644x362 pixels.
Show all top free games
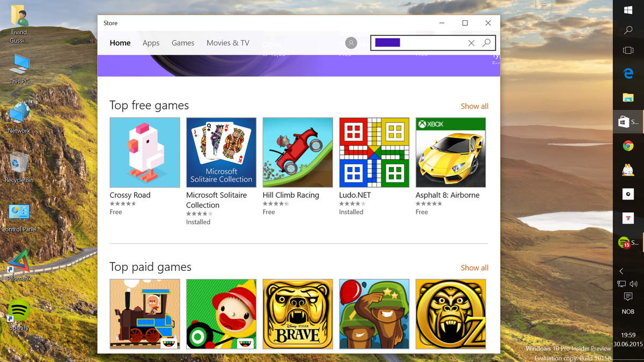click(x=474, y=106)
